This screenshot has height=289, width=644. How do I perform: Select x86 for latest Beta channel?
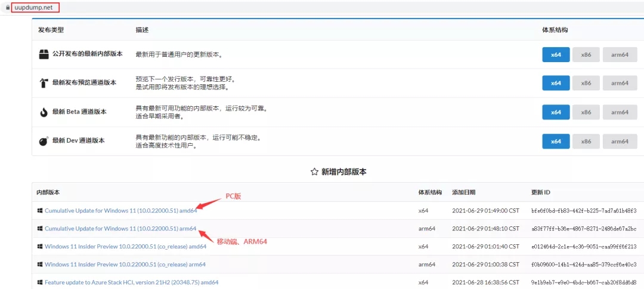pyautogui.click(x=586, y=112)
